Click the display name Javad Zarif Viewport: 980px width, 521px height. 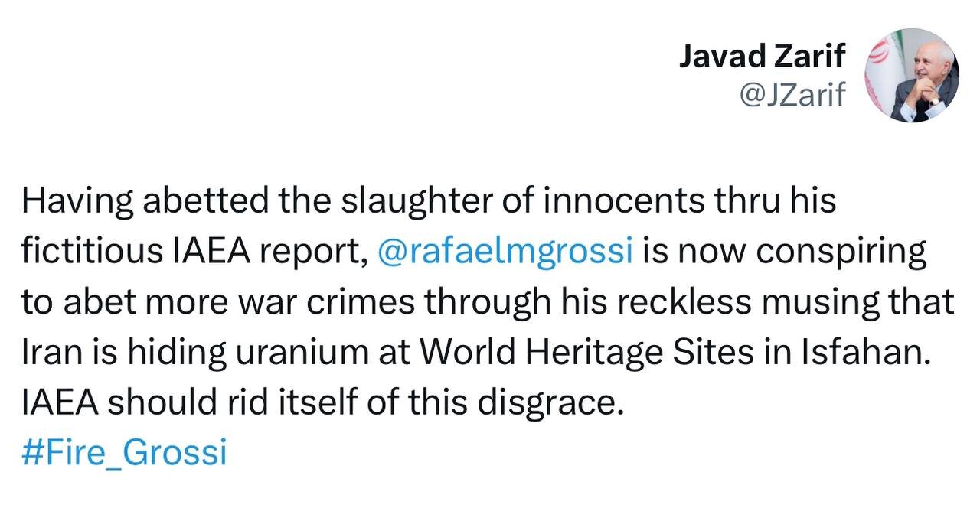tap(762, 56)
